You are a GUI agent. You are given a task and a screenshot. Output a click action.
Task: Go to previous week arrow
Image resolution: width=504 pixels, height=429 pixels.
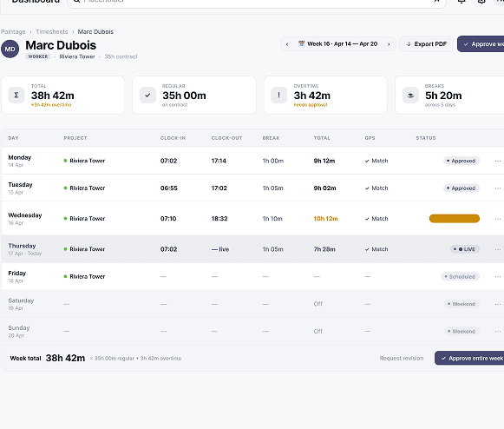point(287,44)
